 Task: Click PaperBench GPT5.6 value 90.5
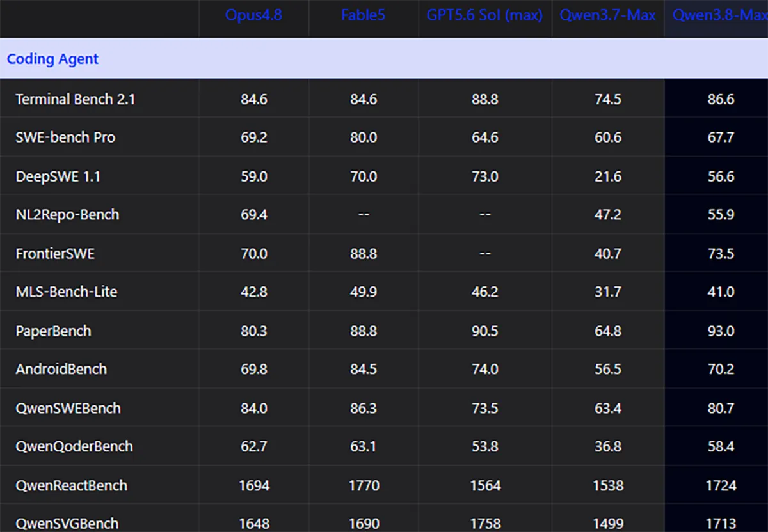coord(485,331)
